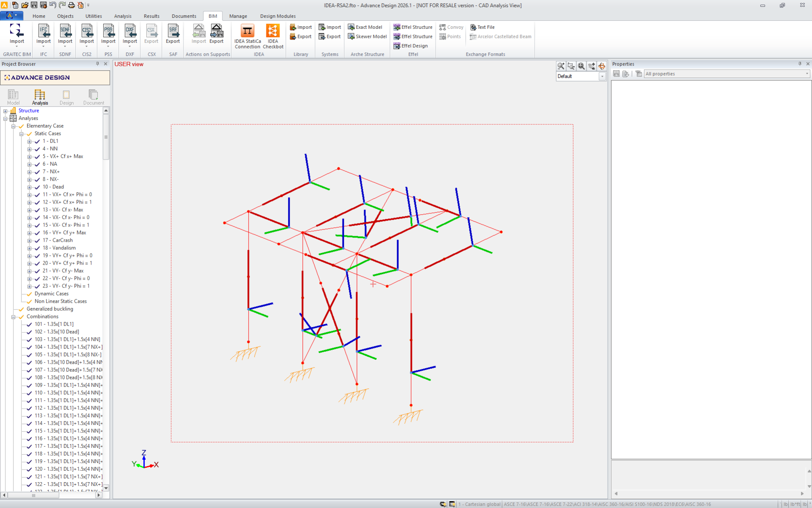Toggle the checkmark for case 1 - DL1
Screen dimensions: 812x508
point(37,141)
